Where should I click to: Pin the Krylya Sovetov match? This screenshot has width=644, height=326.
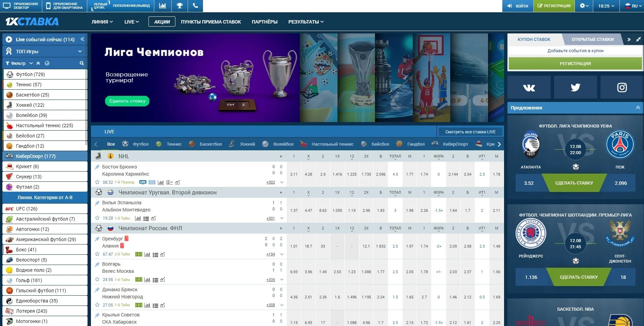click(97, 315)
